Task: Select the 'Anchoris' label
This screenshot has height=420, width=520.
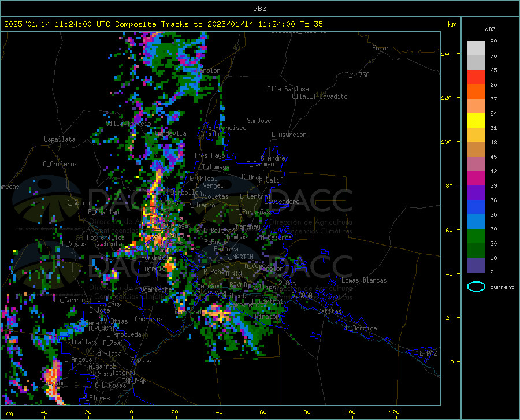Action: (x=148, y=319)
